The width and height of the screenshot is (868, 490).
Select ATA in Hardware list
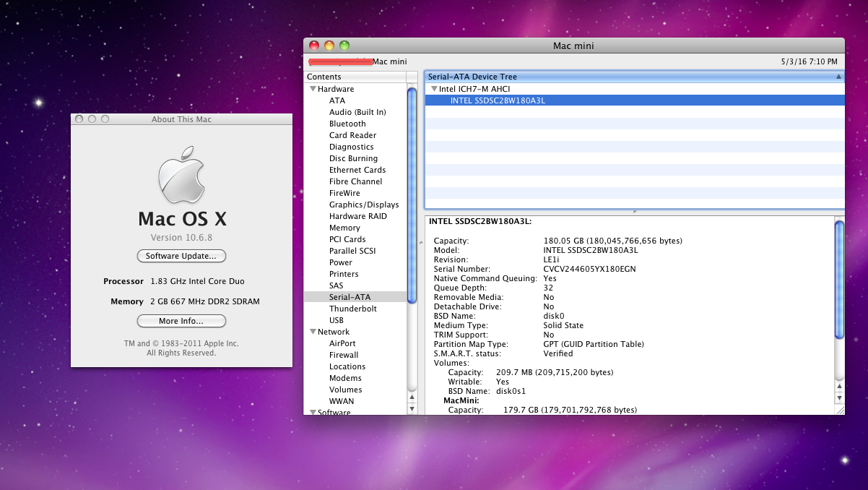click(337, 100)
